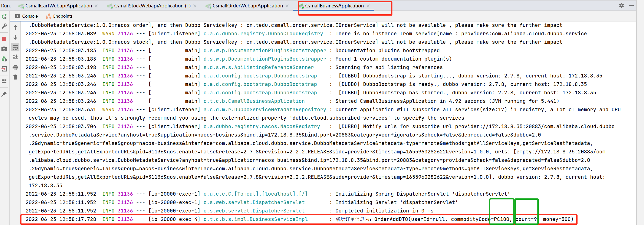This screenshot has height=225, width=644.
Task: Click the s.d.s.w.s.ApiListingReferenceScanner logger text
Action: (x=259, y=67)
